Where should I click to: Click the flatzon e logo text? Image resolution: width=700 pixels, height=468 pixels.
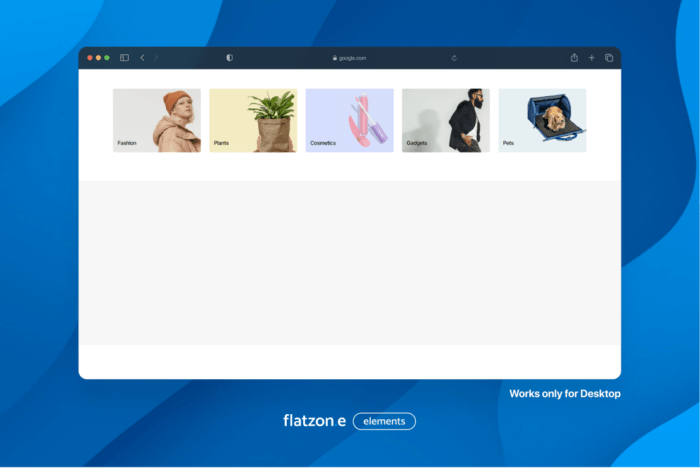click(x=314, y=421)
